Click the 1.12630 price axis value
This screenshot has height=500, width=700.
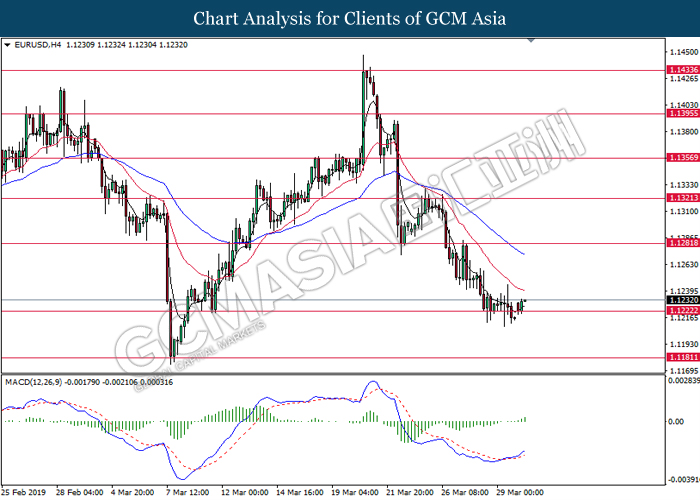684,265
